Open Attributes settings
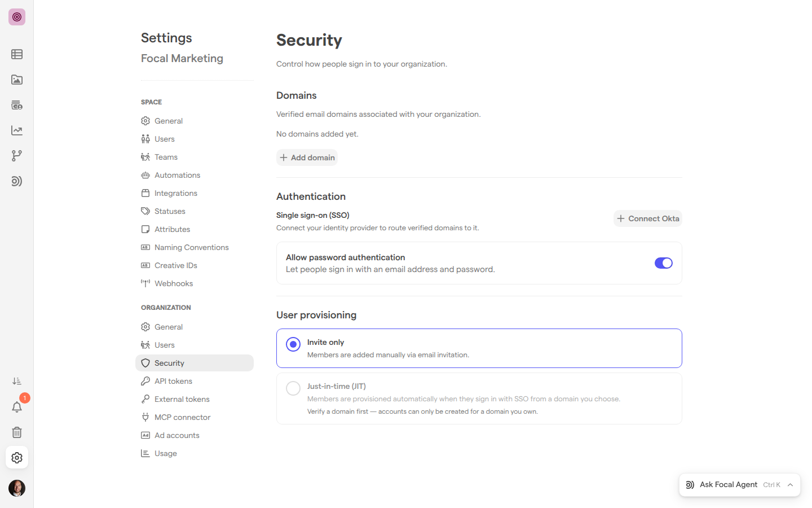 click(195, 229)
